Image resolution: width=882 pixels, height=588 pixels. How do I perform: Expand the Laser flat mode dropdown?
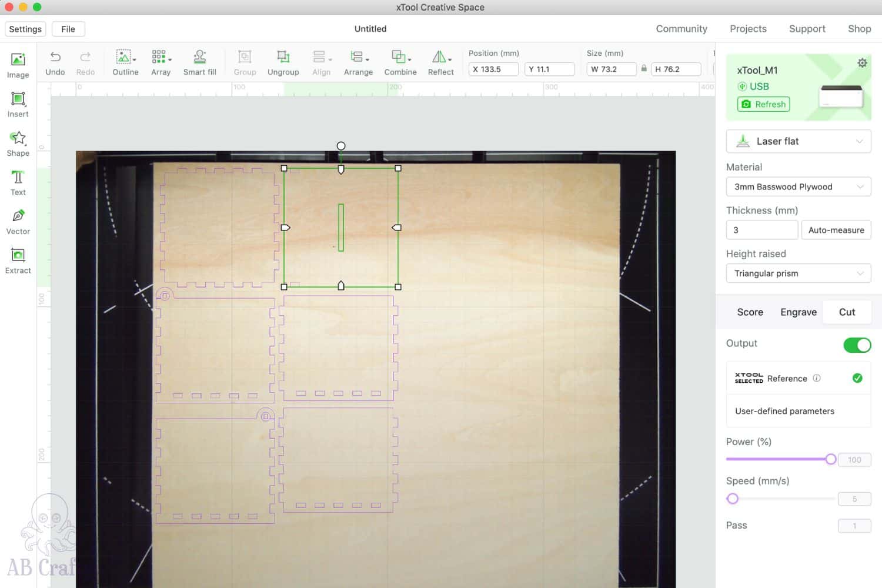point(798,141)
